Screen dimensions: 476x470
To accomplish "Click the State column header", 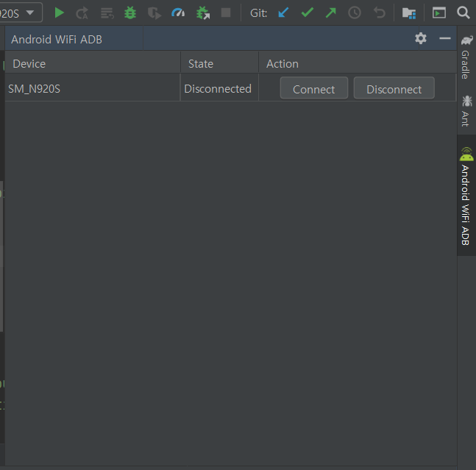I will (219, 63).
